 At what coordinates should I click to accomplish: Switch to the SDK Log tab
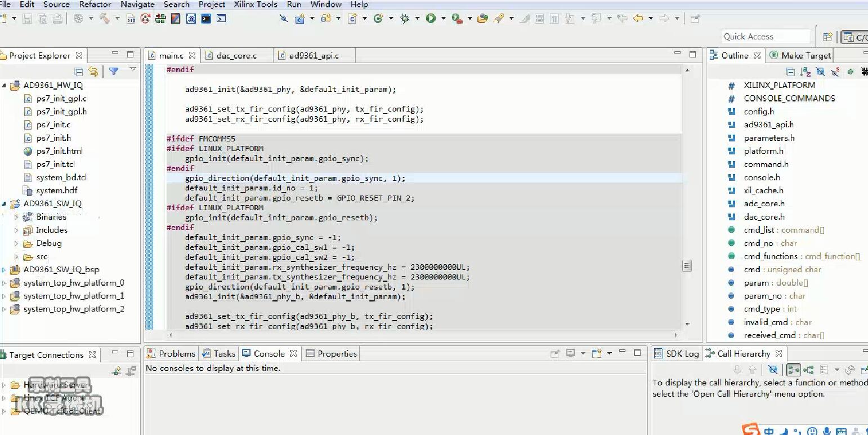pyautogui.click(x=676, y=354)
